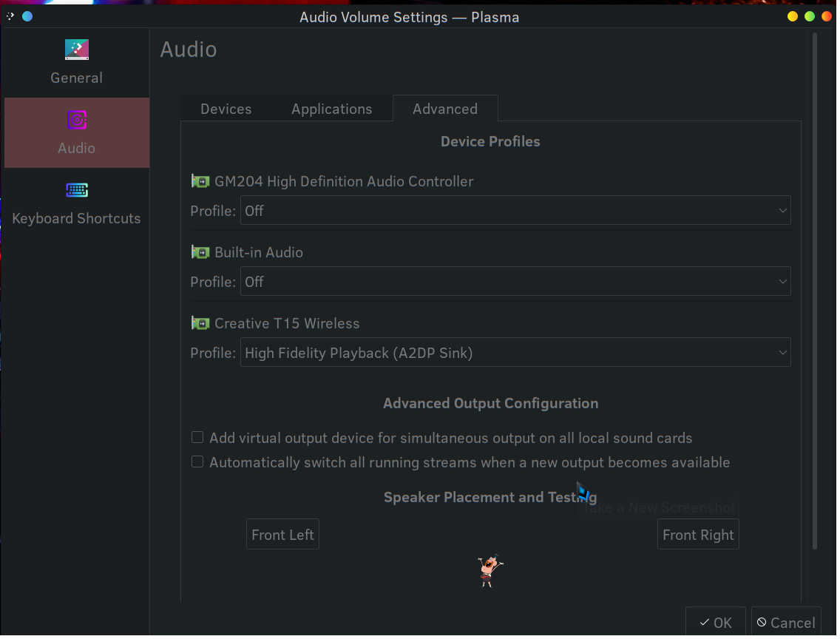Image resolution: width=840 pixels, height=639 pixels.
Task: Open Creative T15 Wireless Profile dropdown
Action: 515,353
